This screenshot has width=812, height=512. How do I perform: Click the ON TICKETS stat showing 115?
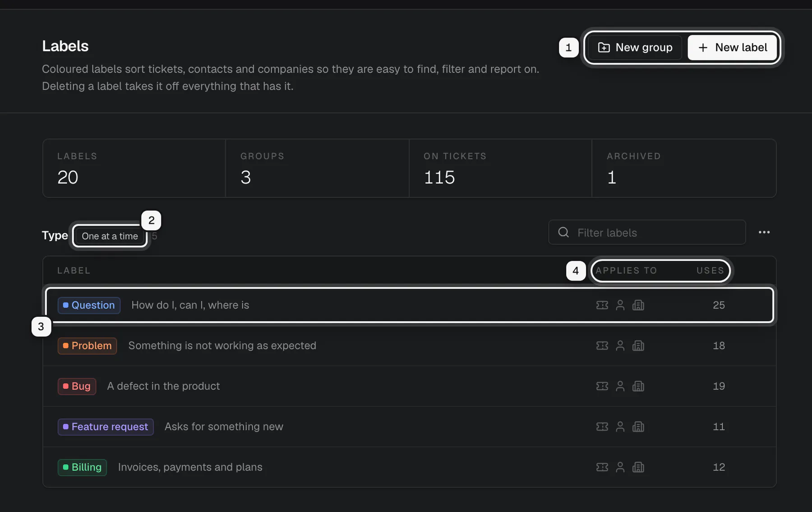[x=500, y=168]
